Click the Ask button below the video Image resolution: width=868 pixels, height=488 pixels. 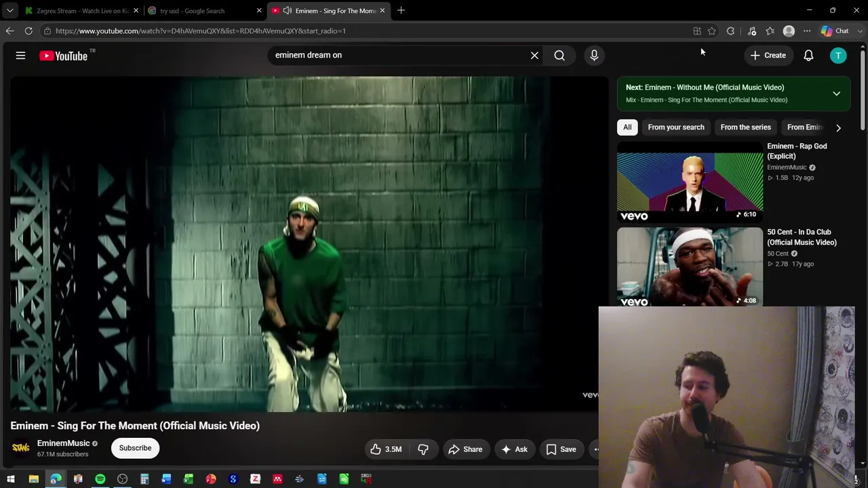point(514,449)
